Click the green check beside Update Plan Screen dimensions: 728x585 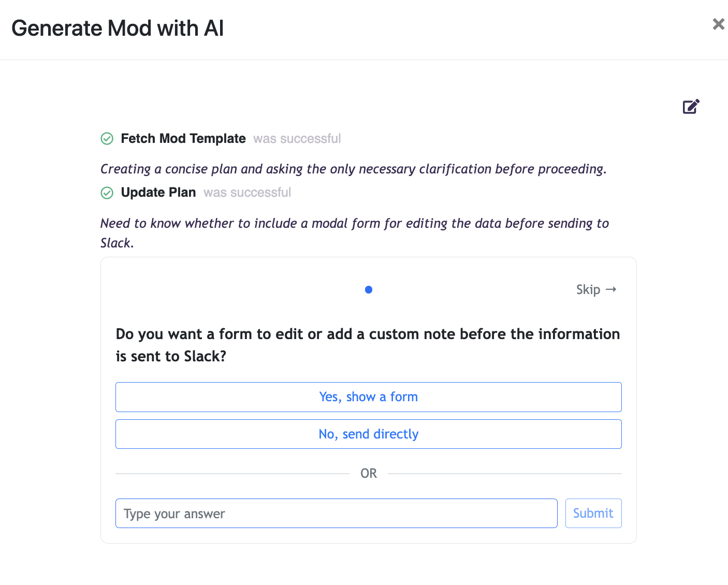[x=107, y=193]
